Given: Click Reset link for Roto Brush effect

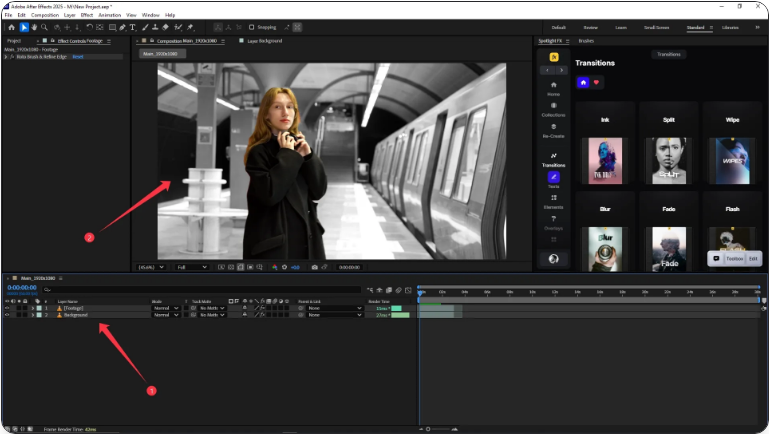Looking at the screenshot, I should 77,57.
